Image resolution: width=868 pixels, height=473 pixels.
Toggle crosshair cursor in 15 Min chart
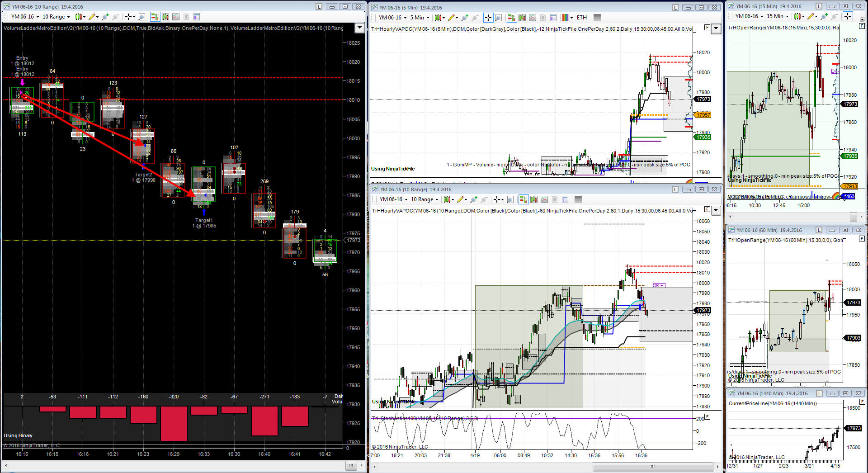(x=848, y=16)
